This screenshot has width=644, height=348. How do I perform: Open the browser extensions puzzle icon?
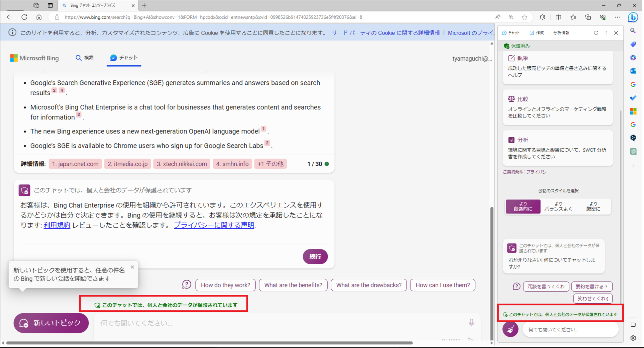542,17
